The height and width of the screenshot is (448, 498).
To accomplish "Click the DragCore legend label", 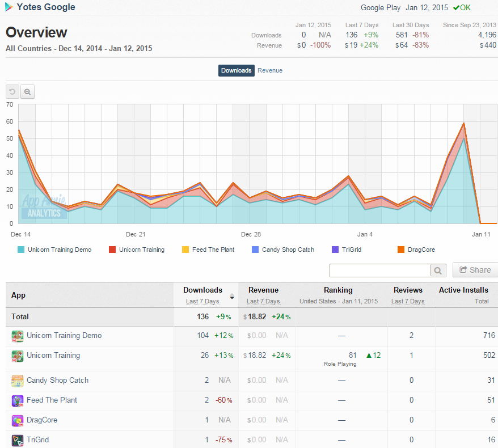I will (421, 250).
